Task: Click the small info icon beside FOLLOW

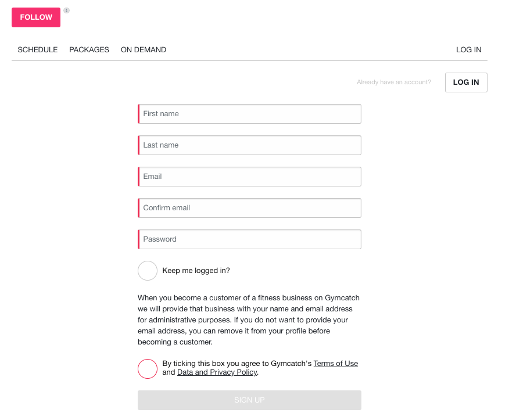Action: [67, 10]
